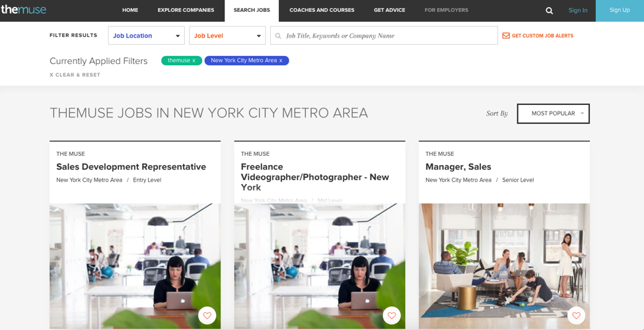This screenshot has width=644, height=330.
Task: Click the job title keyword search field
Action: [x=390, y=36]
